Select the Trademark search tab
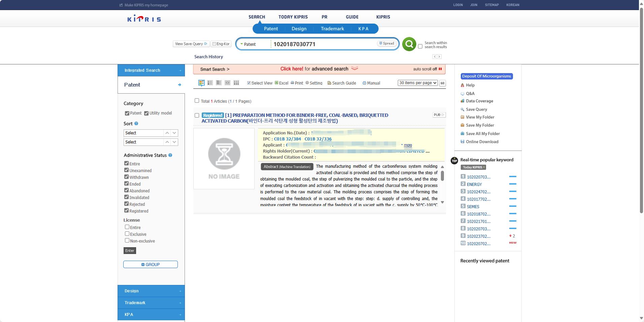644x322 pixels. coord(332,29)
